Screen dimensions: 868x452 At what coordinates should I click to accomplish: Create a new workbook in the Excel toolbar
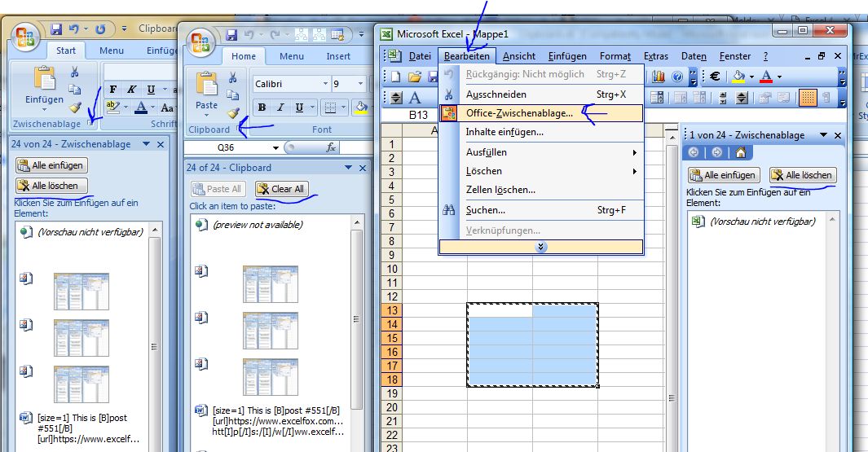(x=395, y=77)
